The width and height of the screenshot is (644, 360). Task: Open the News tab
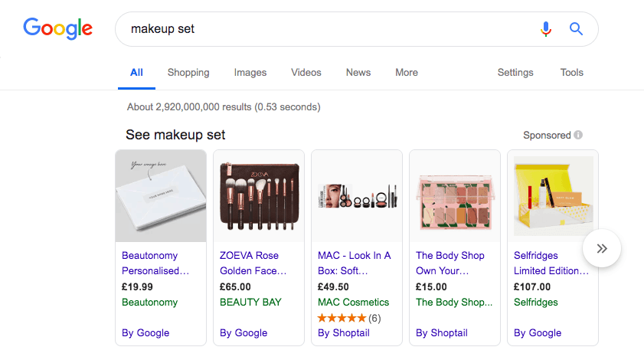(358, 73)
